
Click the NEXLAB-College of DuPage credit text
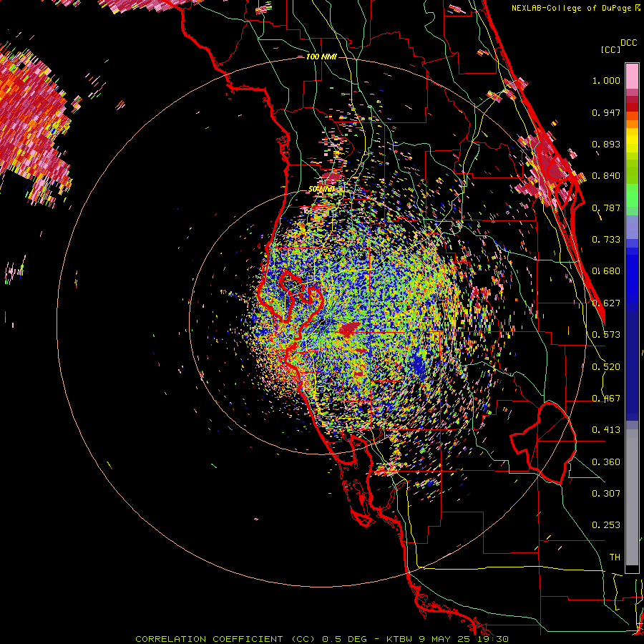coord(571,8)
